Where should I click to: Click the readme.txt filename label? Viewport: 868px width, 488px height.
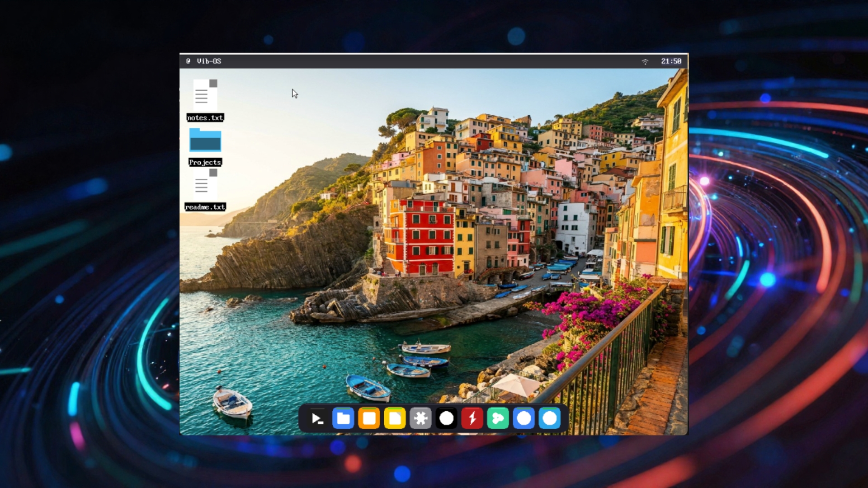[x=205, y=207]
